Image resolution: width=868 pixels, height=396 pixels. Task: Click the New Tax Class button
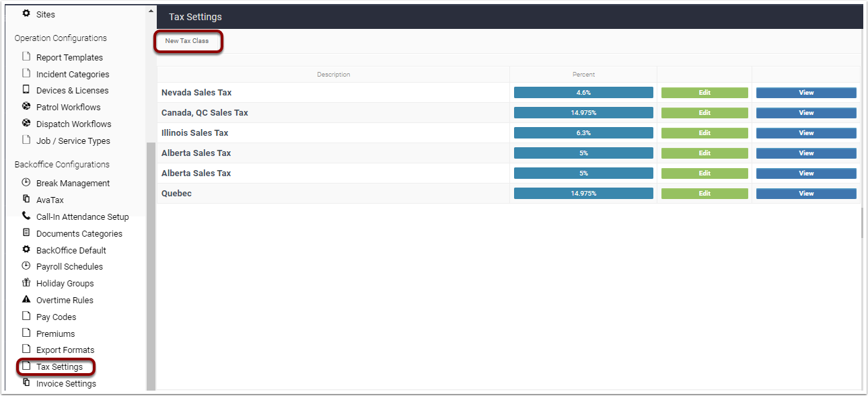click(188, 41)
